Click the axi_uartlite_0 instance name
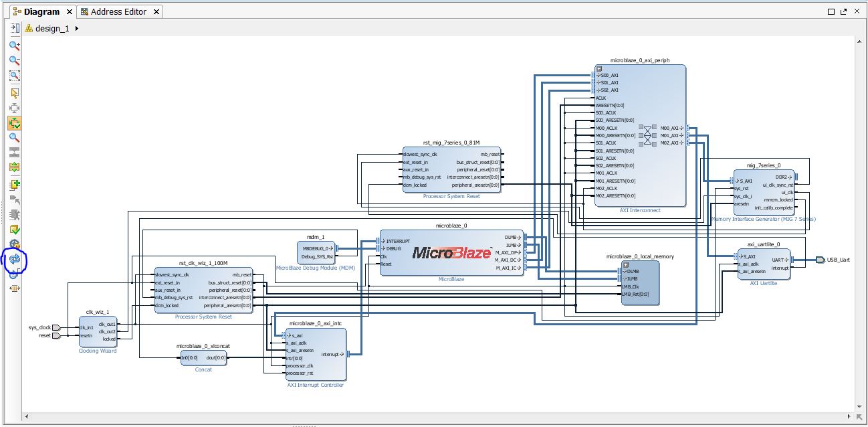 point(764,245)
